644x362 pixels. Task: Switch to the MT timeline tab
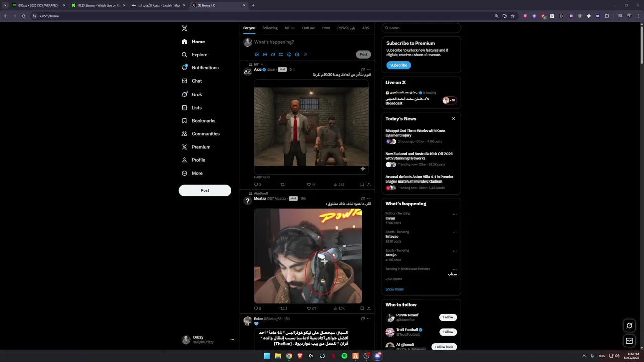click(x=290, y=28)
